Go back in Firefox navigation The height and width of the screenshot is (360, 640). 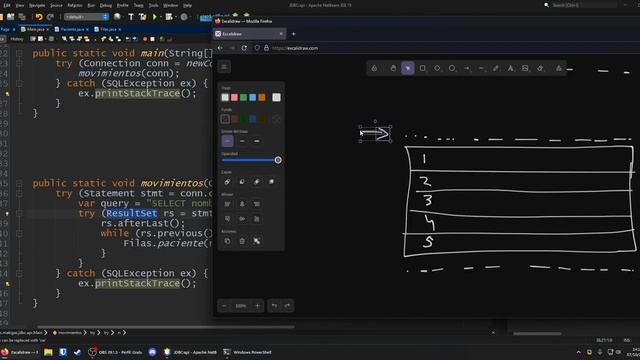(220, 48)
